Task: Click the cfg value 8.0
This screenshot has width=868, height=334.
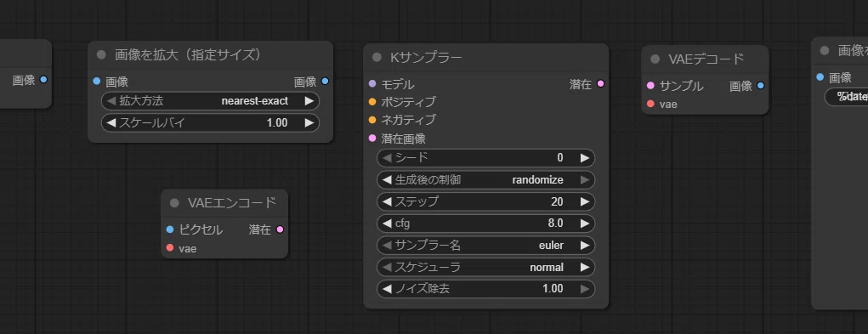Action: click(555, 224)
